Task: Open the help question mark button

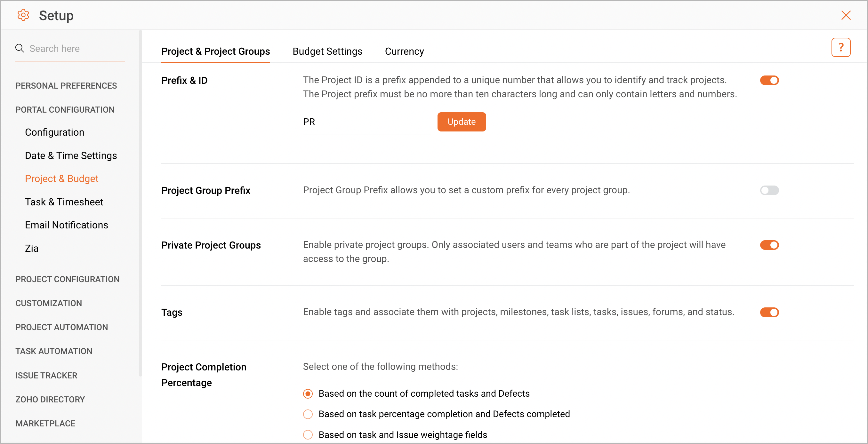Action: pyautogui.click(x=840, y=47)
